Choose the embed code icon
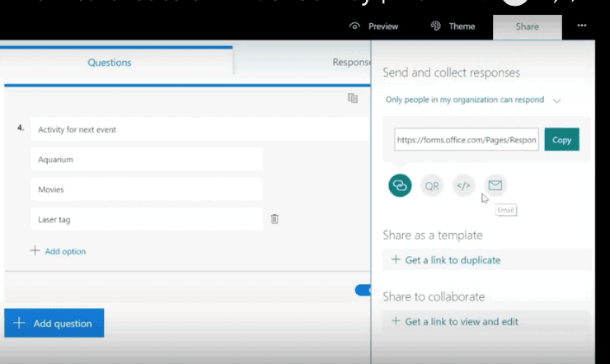The width and height of the screenshot is (610, 364). point(463,185)
